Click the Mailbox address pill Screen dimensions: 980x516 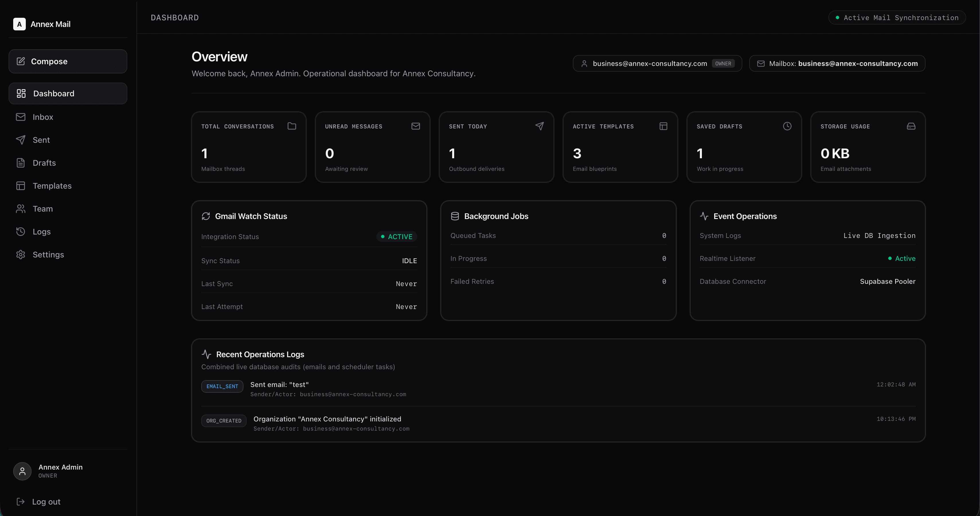tap(837, 64)
